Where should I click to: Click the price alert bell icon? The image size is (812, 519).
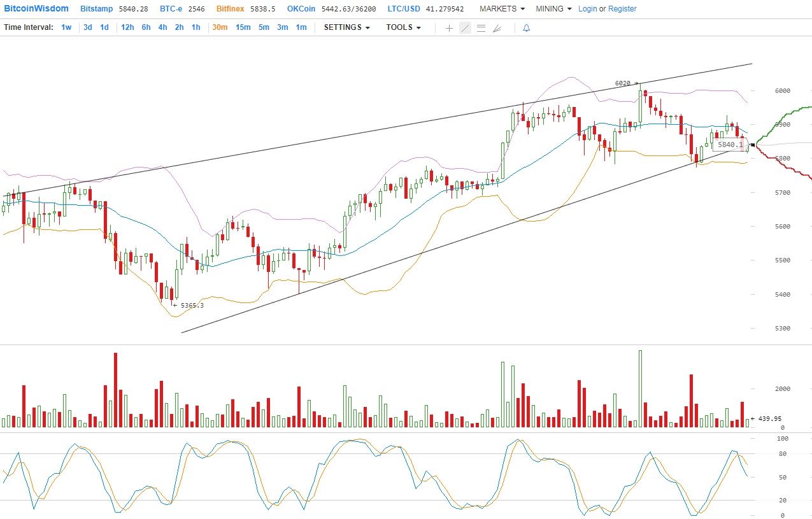526,28
